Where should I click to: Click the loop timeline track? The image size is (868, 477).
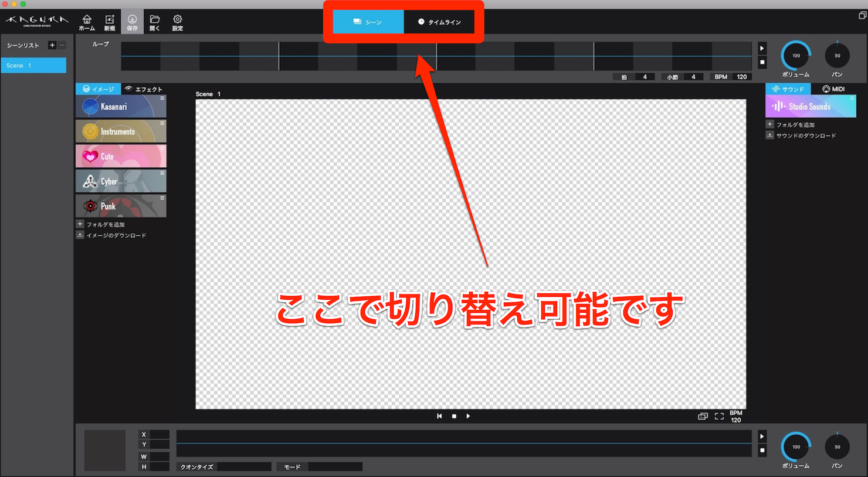436,56
